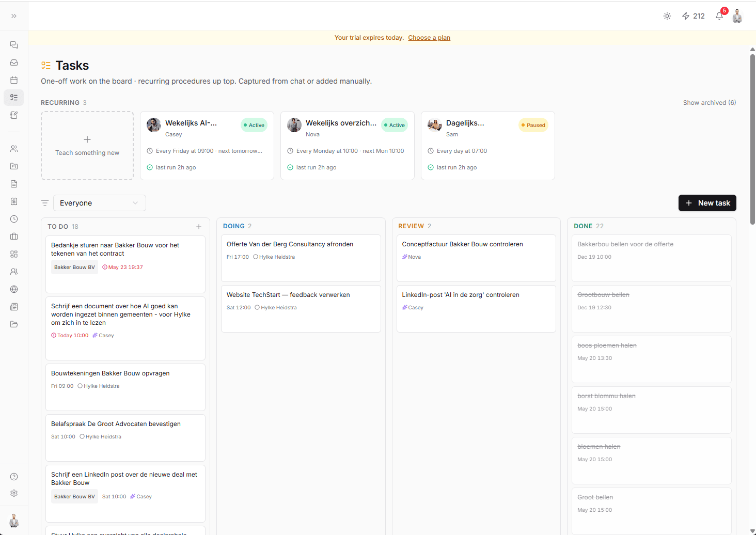Open the Everyone filter dropdown

coord(100,203)
